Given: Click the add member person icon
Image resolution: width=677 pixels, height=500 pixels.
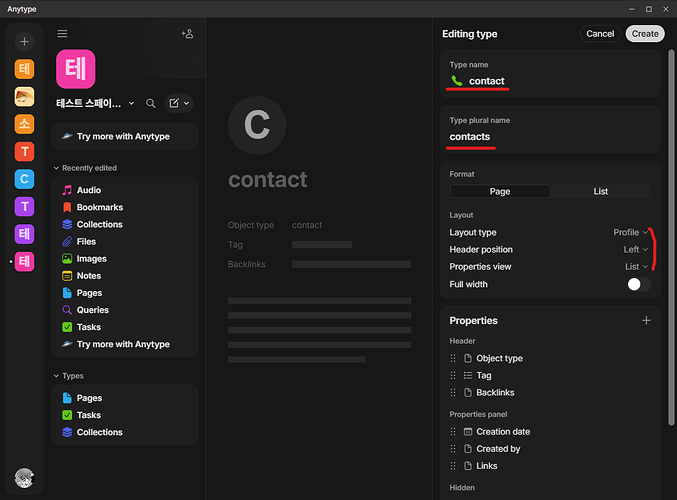Looking at the screenshot, I should coord(187,34).
